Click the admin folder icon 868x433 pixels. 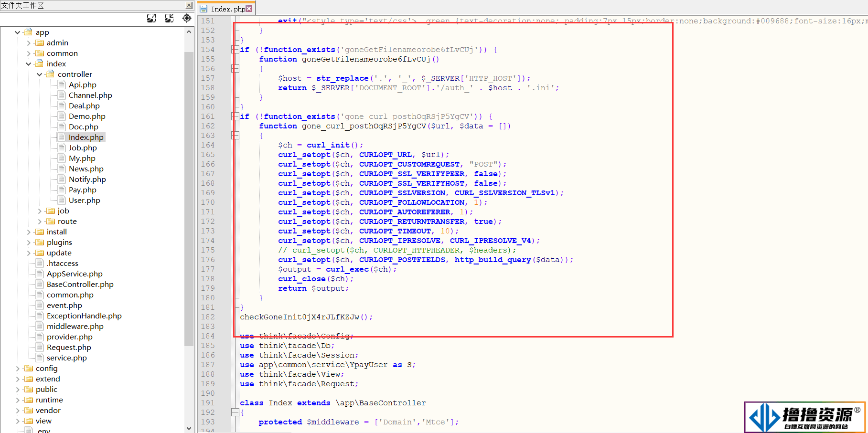click(40, 43)
